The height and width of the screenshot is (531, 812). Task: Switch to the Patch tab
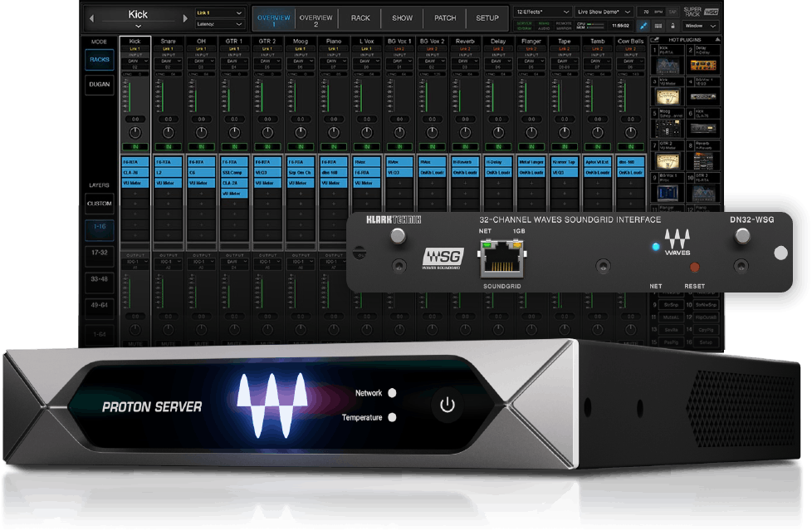pyautogui.click(x=445, y=17)
